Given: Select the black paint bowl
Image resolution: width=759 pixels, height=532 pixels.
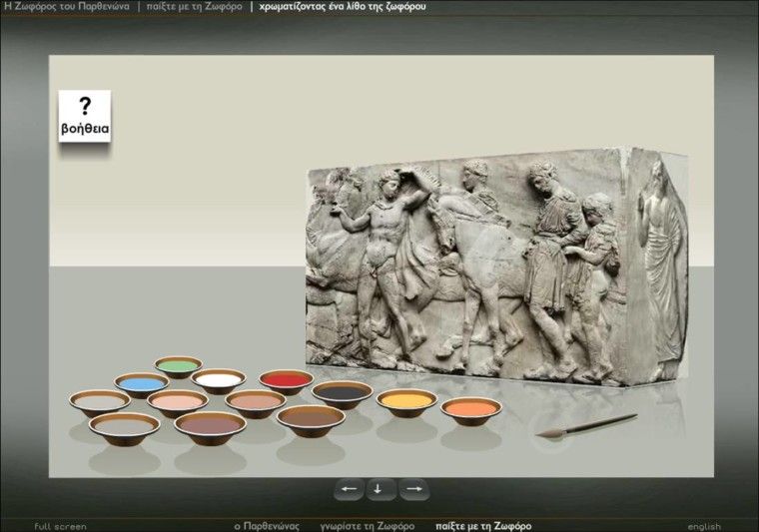Looking at the screenshot, I should (x=342, y=392).
